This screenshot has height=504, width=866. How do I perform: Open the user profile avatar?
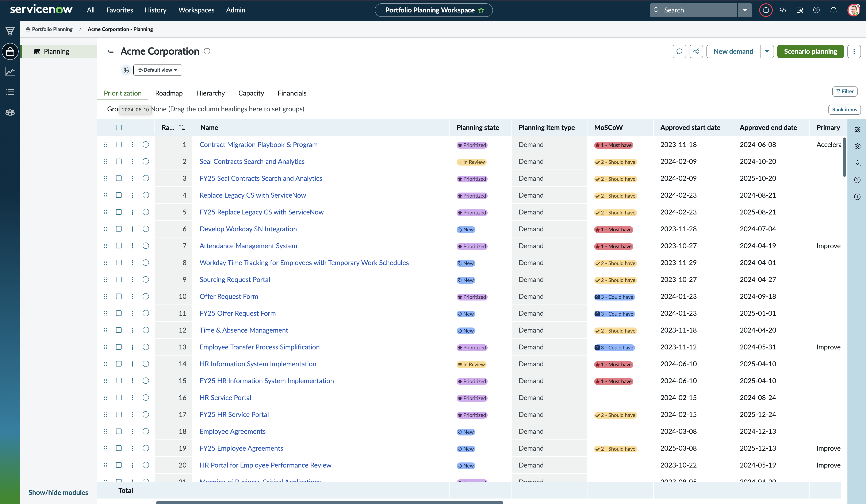854,10
